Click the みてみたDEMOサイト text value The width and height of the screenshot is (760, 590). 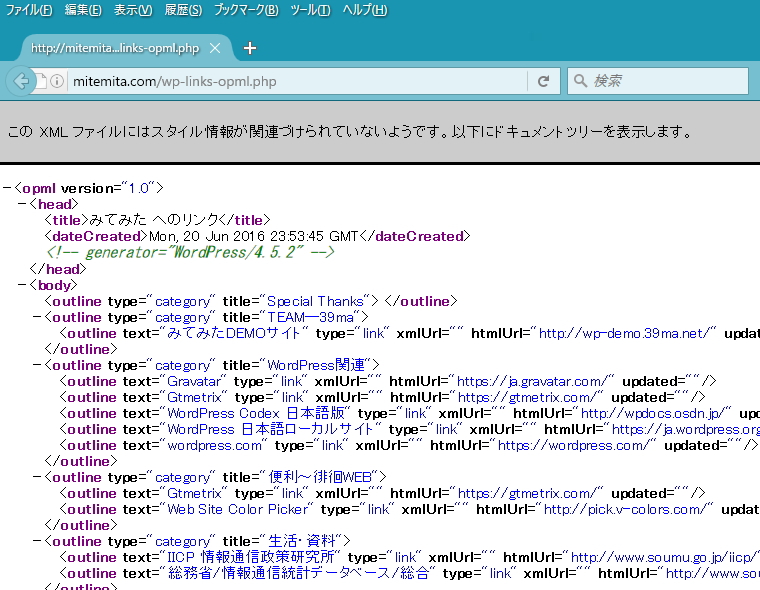coord(234,333)
